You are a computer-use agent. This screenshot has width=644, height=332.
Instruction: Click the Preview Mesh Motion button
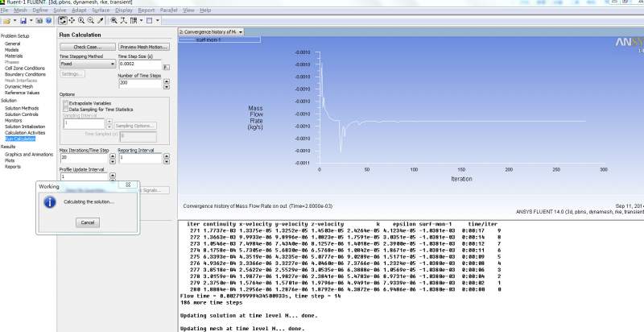pyautogui.click(x=144, y=48)
